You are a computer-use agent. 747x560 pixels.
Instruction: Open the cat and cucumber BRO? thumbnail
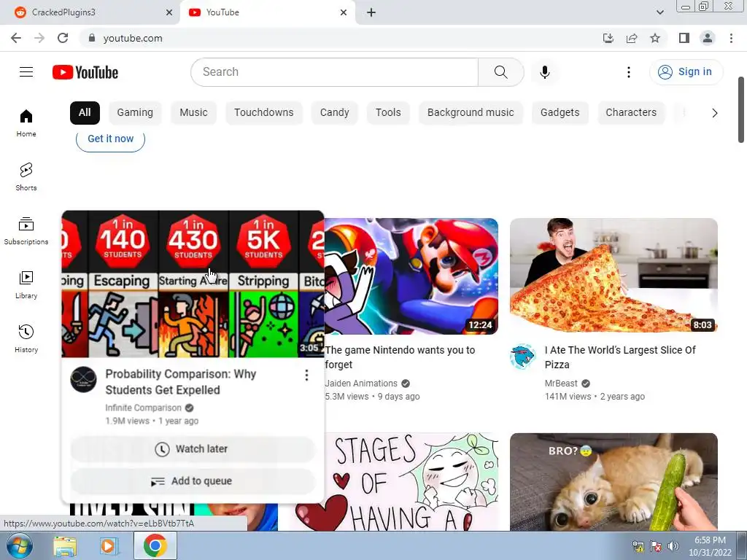tap(614, 482)
